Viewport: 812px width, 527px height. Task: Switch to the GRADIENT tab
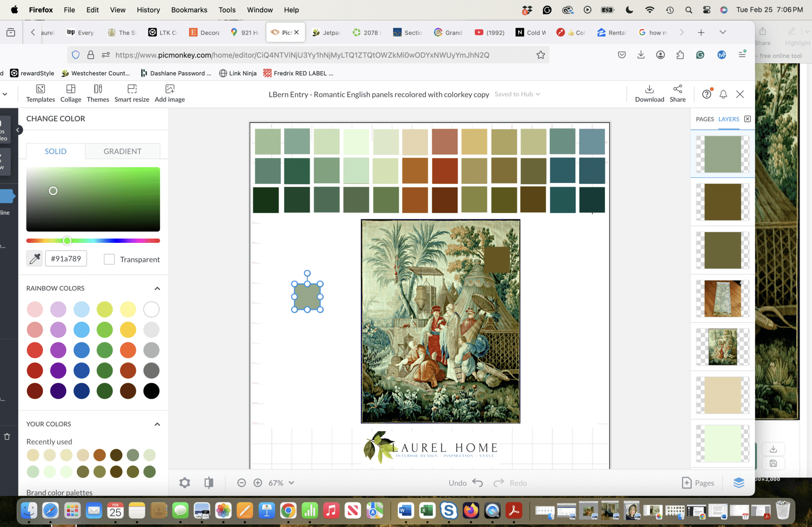pos(123,151)
